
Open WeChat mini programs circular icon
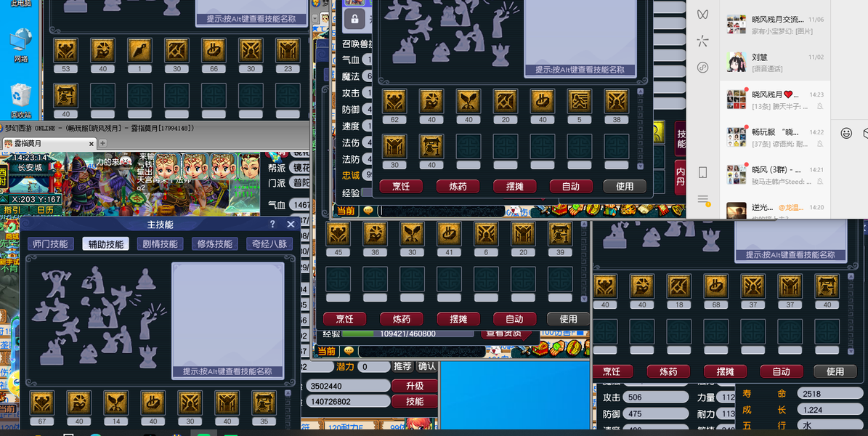(702, 68)
